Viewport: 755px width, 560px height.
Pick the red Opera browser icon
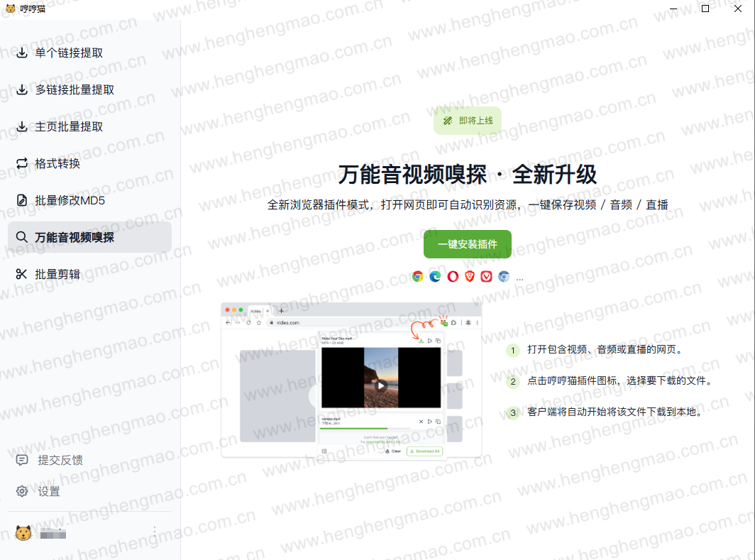(x=453, y=277)
